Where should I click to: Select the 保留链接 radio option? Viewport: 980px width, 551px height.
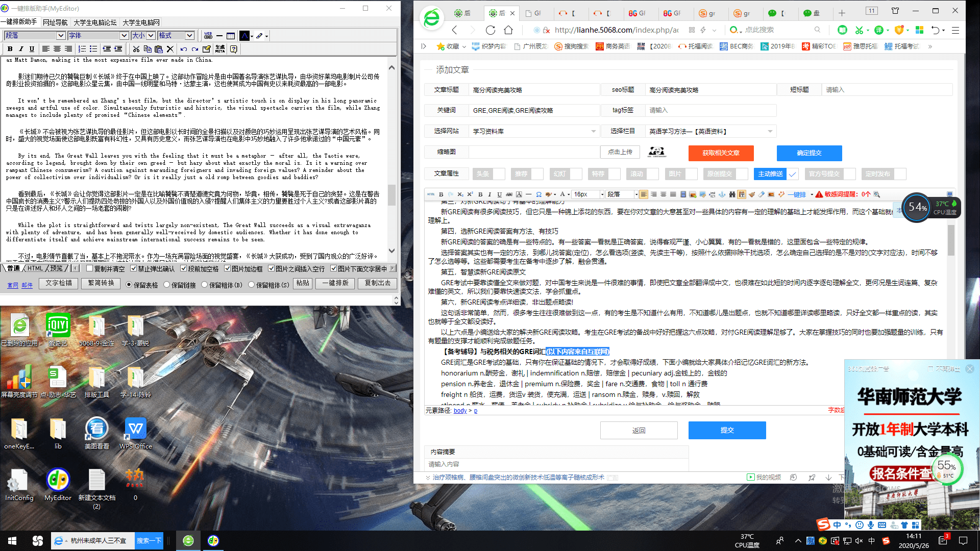coord(166,285)
